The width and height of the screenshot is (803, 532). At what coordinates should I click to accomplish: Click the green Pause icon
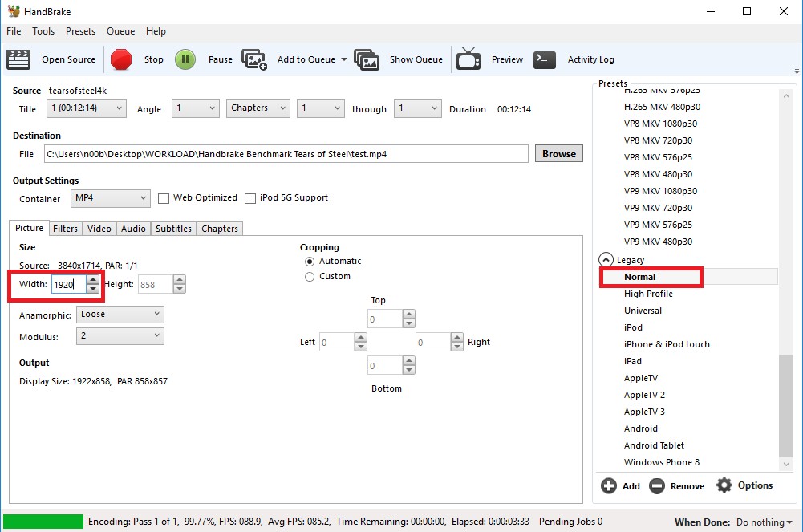[185, 59]
